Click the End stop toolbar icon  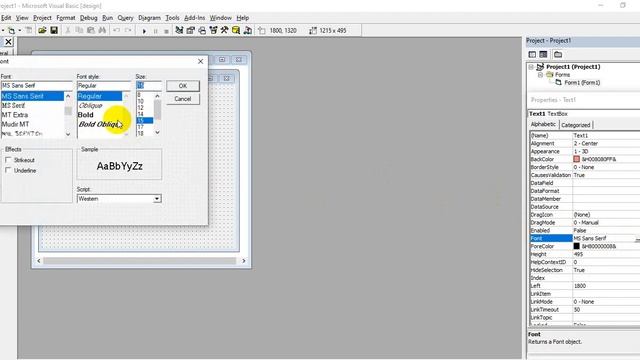pyautogui.click(x=166, y=31)
